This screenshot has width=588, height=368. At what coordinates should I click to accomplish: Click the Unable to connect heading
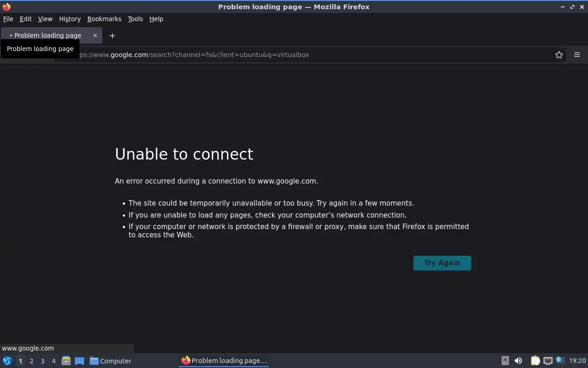click(184, 154)
